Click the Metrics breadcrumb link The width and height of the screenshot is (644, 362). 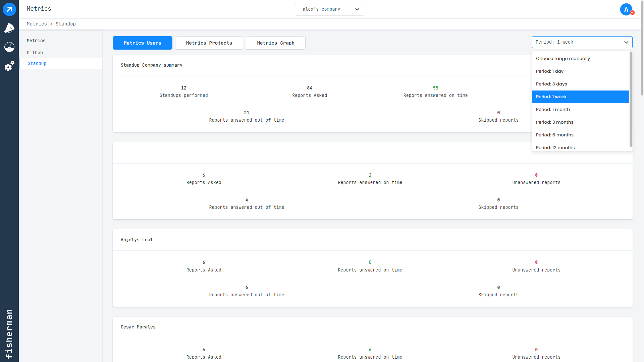point(37,24)
